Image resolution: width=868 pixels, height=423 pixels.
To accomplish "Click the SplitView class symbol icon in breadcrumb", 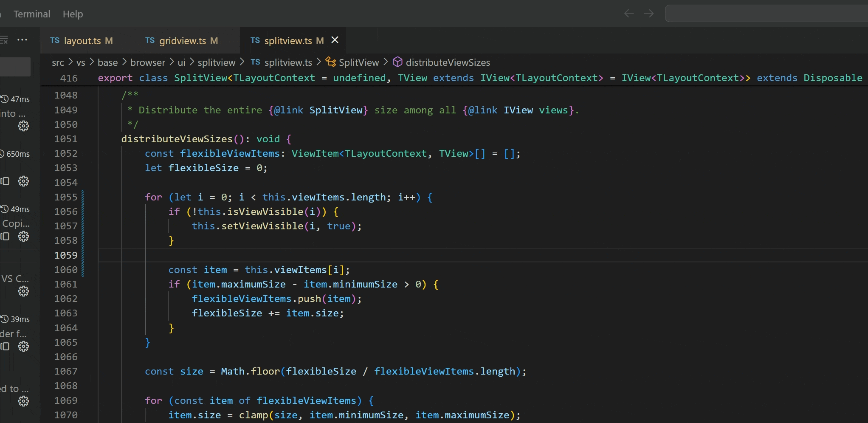I will coord(330,62).
